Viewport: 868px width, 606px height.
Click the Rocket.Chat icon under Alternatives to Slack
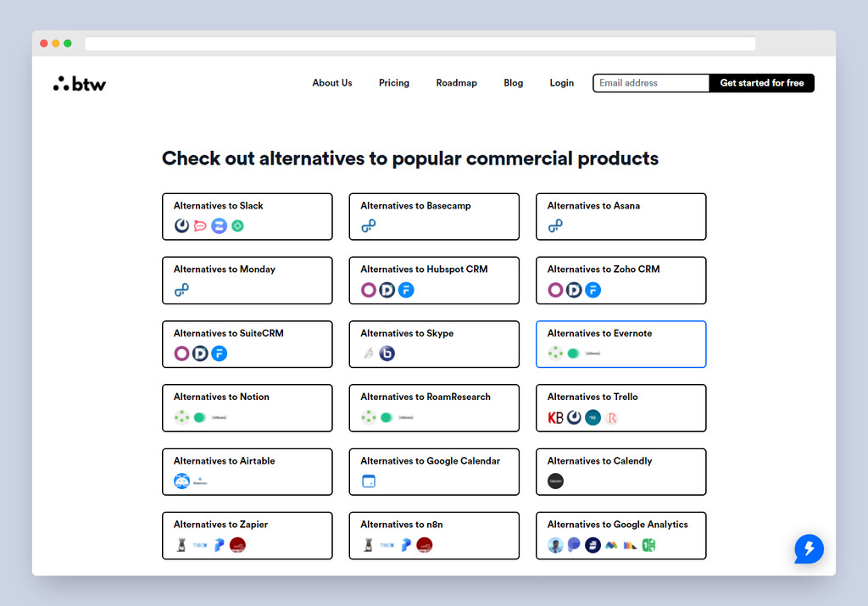[201, 225]
